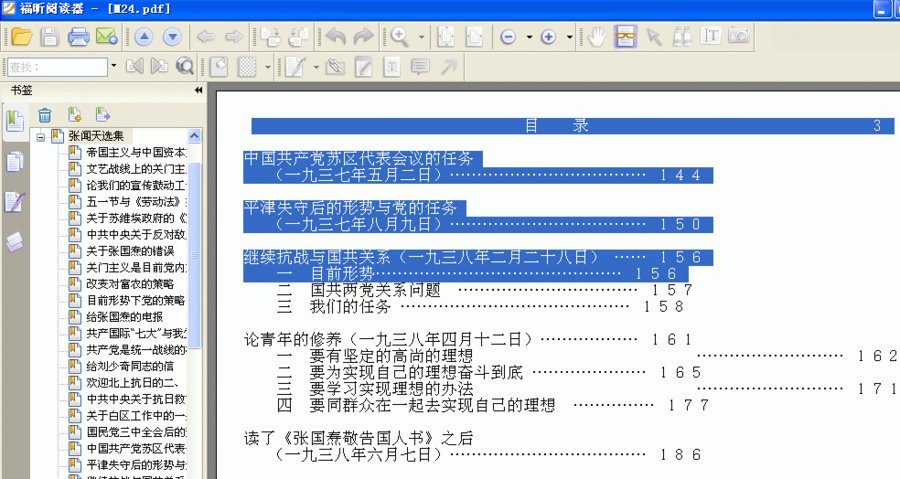Click the highlighted 目 录 heading
The height and width of the screenshot is (479, 900).
[557, 126]
